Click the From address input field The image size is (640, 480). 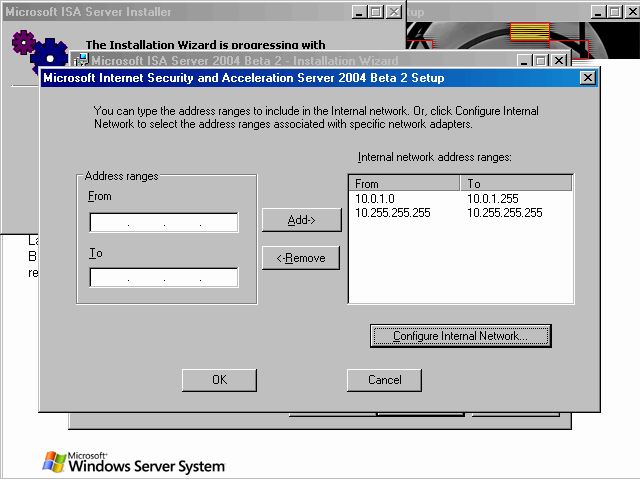pyautogui.click(x=164, y=222)
